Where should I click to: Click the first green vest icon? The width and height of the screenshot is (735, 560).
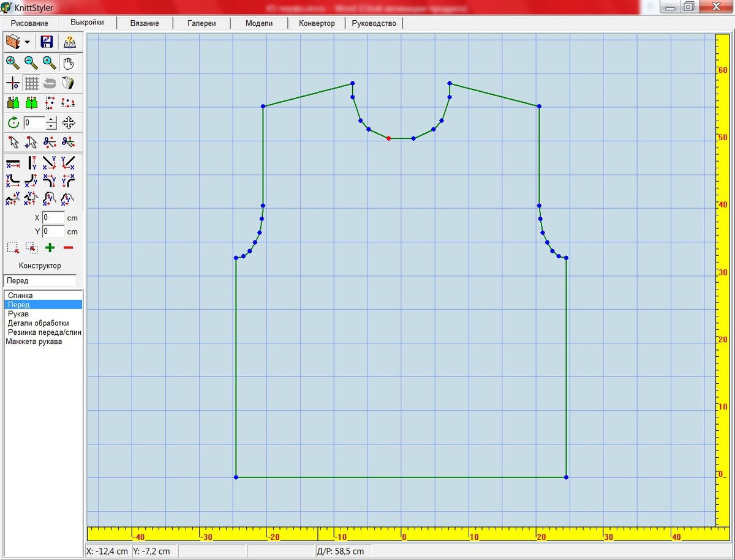13,103
